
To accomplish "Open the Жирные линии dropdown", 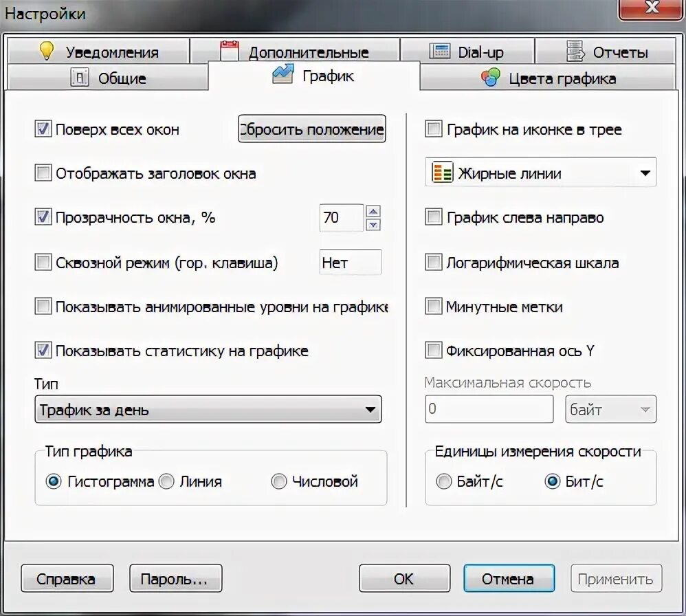I will click(541, 172).
